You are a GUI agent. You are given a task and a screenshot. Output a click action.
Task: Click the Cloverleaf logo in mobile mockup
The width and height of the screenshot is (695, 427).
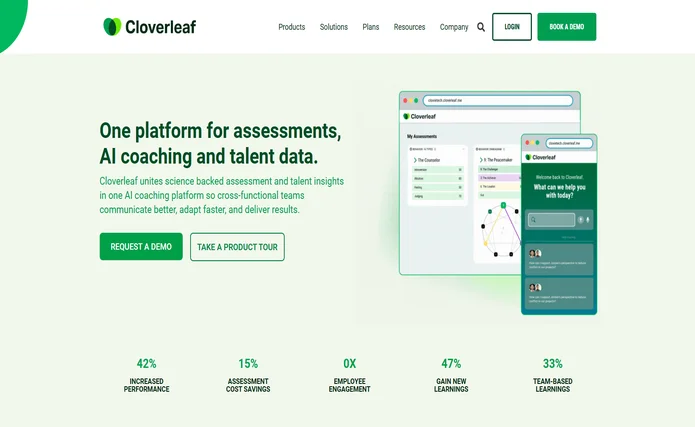click(x=541, y=157)
